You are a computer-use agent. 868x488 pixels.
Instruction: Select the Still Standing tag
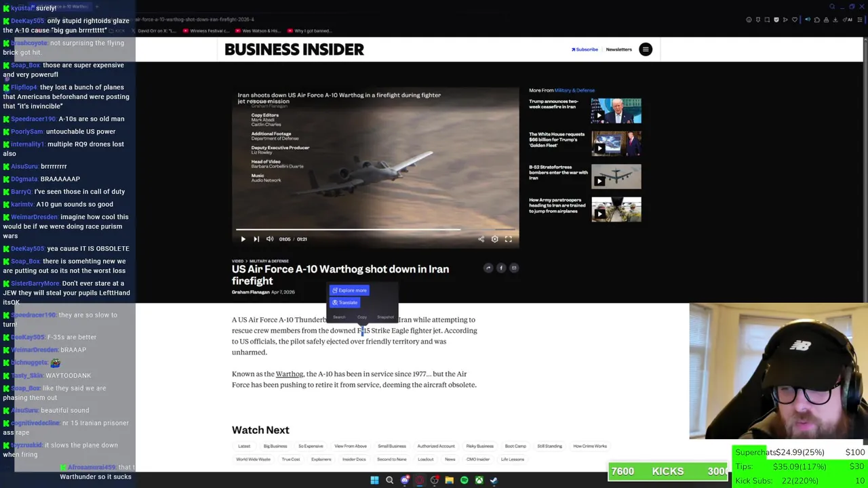(x=549, y=446)
